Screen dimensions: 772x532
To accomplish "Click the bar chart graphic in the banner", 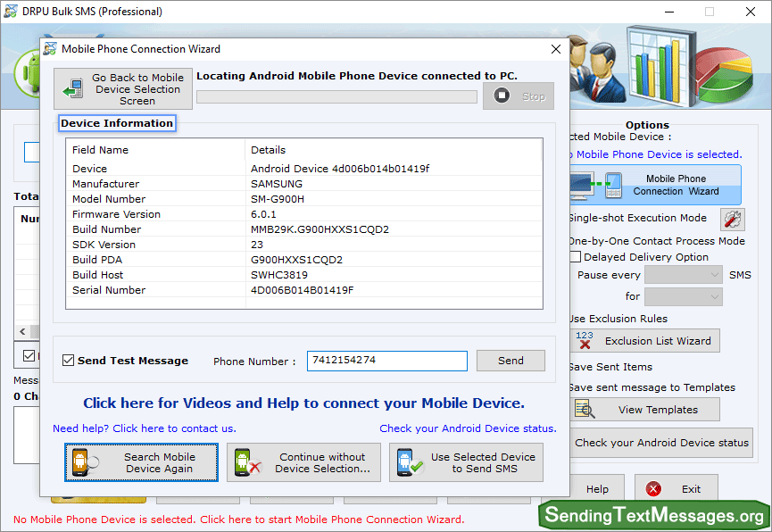I will coord(661,65).
